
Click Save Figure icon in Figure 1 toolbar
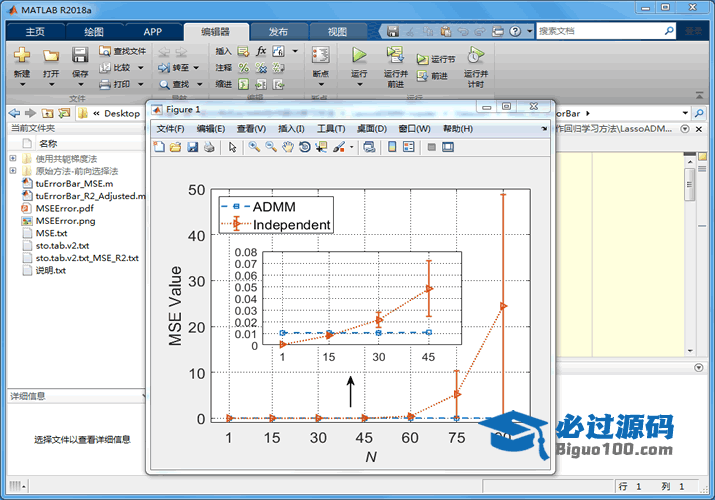192,147
